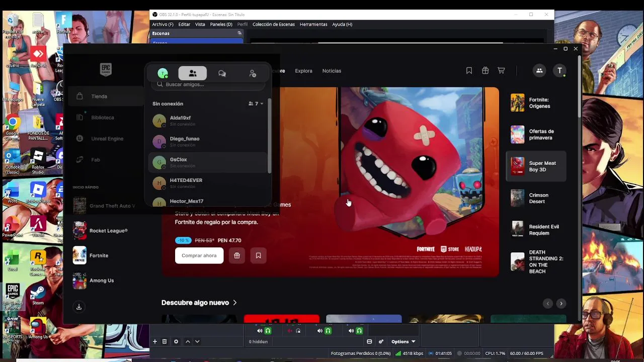
Task: Open Fab in Epic sidebar
Action: [105, 159]
